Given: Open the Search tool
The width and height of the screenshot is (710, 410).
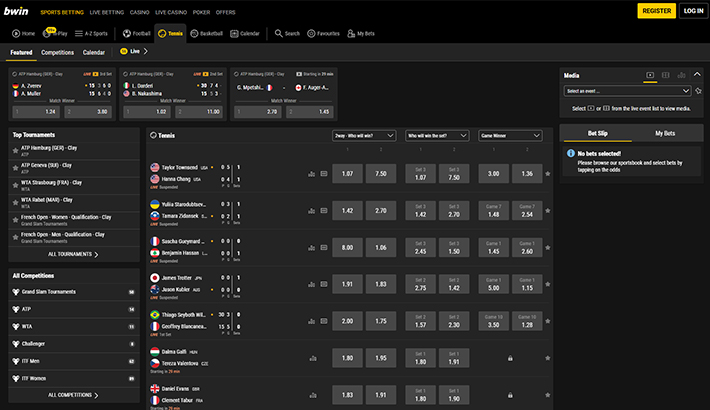Looking at the screenshot, I should pyautogui.click(x=287, y=34).
